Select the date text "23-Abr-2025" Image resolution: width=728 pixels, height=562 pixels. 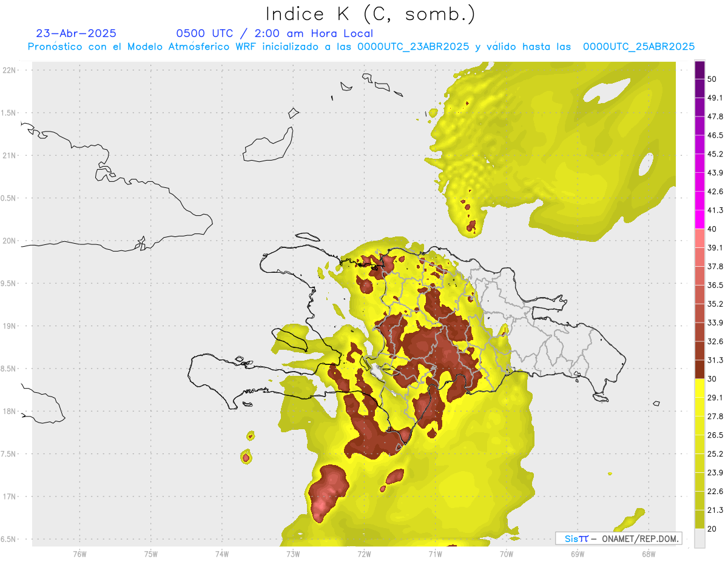click(x=76, y=33)
